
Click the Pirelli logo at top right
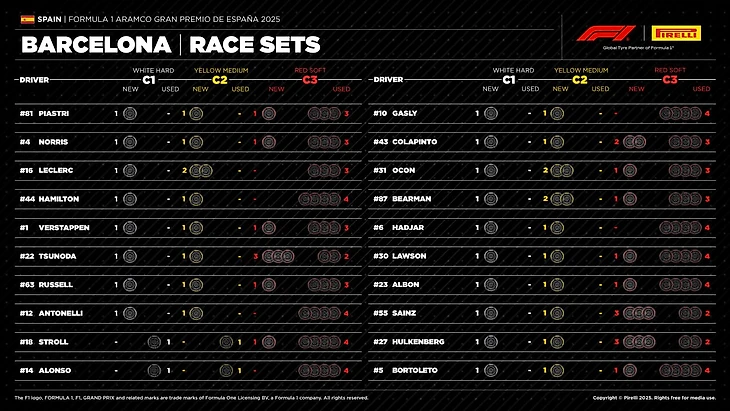point(675,33)
